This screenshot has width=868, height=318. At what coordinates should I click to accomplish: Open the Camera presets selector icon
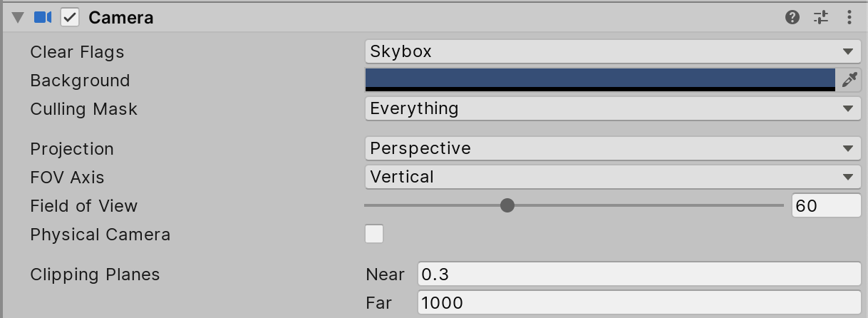point(820,17)
